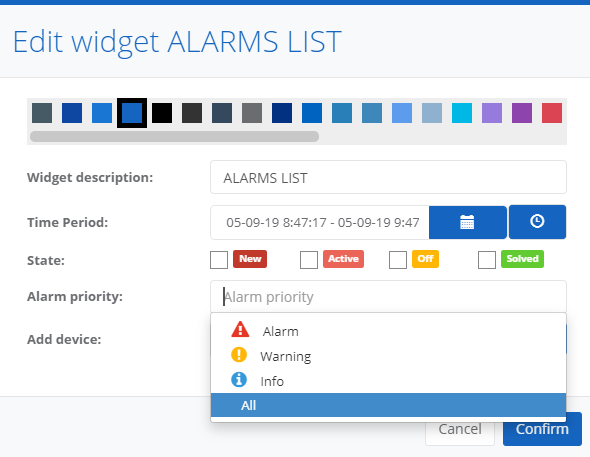Click the Cancel button
590x457 pixels.
(x=460, y=429)
